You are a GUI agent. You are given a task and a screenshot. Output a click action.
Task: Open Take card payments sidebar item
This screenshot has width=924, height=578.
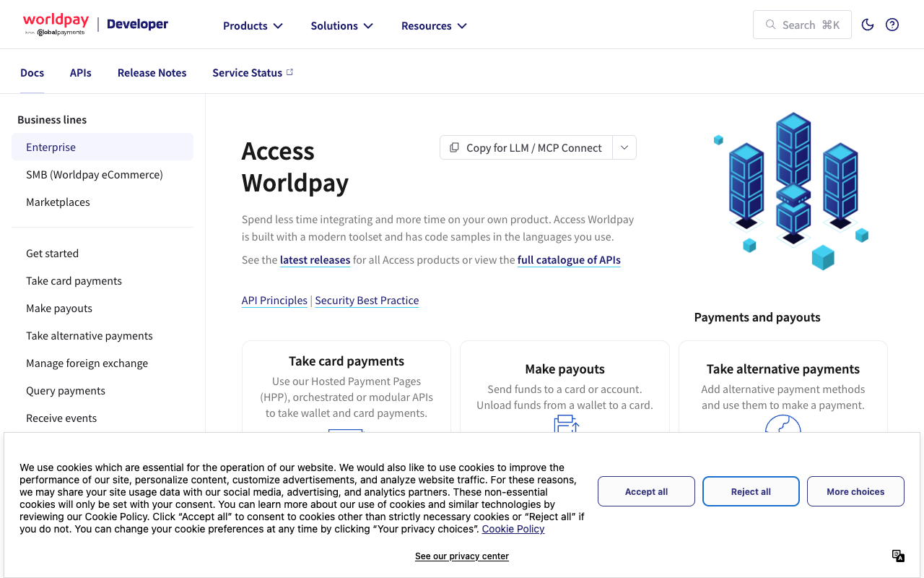click(103, 280)
